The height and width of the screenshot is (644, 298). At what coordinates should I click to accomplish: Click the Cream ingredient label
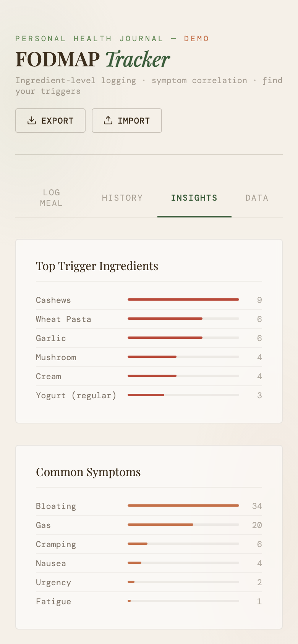(x=49, y=376)
